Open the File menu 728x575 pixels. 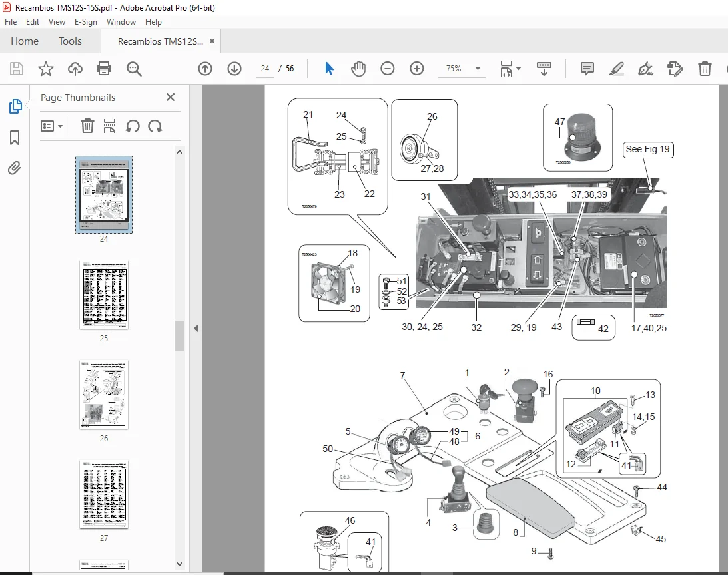pos(10,22)
